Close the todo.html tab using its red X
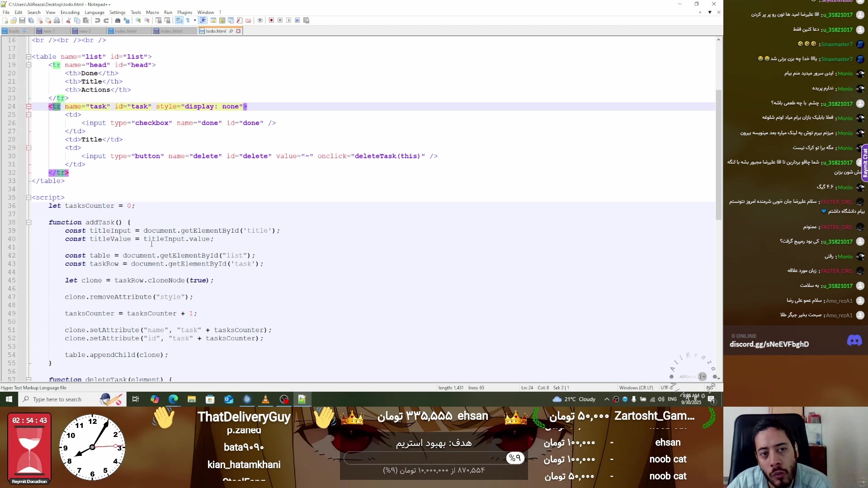The height and width of the screenshot is (488, 868). [238, 31]
